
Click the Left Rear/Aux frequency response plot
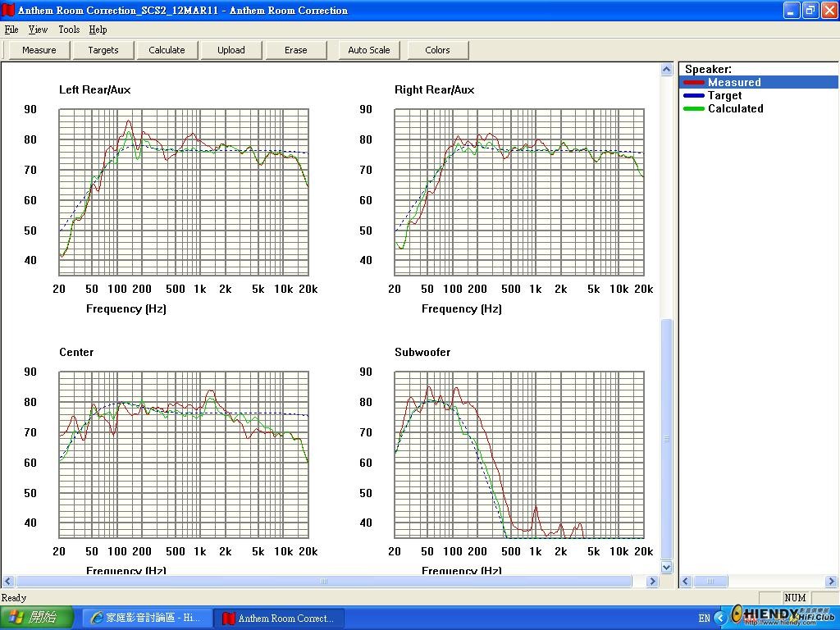184,192
